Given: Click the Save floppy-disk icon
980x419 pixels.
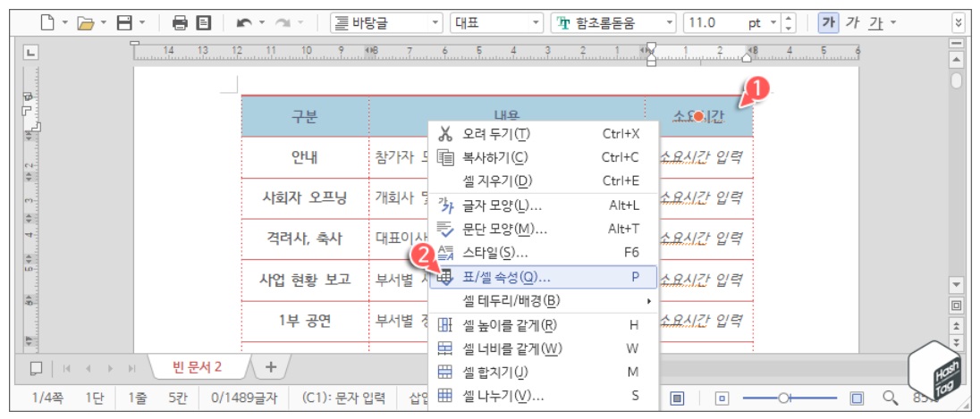Looking at the screenshot, I should point(125,23).
